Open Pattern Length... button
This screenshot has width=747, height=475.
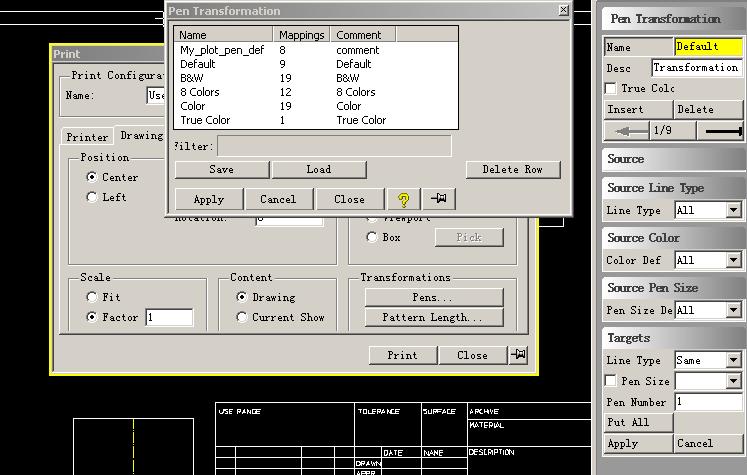coord(434,317)
